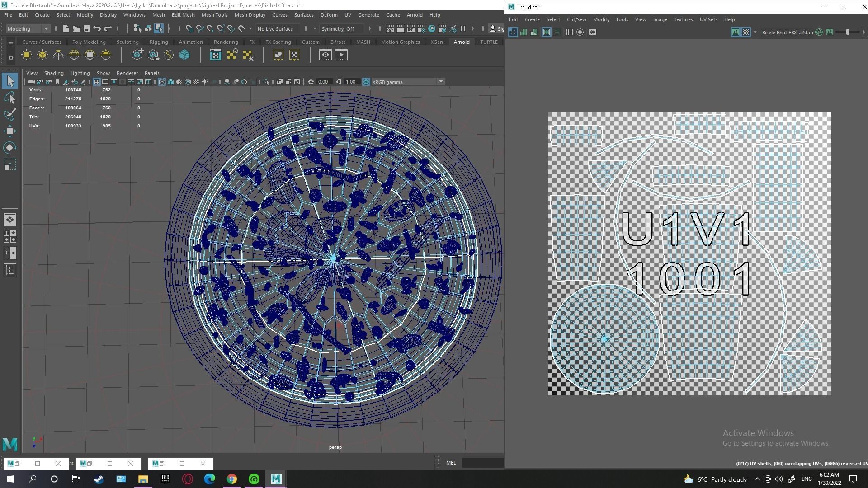Click the MEL command input field
This screenshot has height=488, width=868.
482,463
